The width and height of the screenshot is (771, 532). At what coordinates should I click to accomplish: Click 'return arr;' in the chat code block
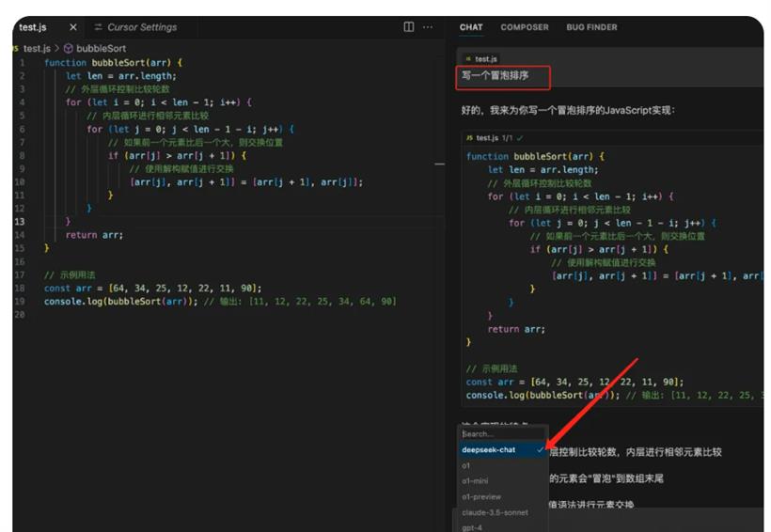click(516, 329)
